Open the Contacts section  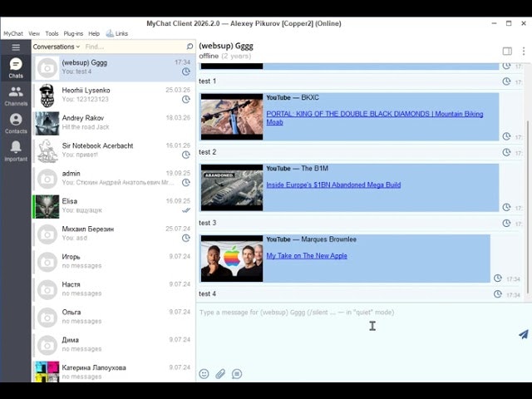16,124
